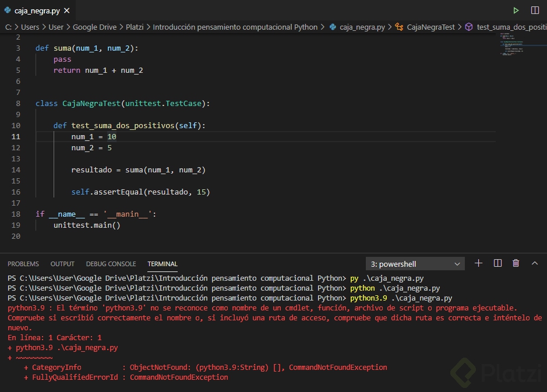Click terminal command 'python3.9 .\caja_negra.py' prompt line
Image resolution: width=547 pixels, height=392 pixels.
pos(401,298)
